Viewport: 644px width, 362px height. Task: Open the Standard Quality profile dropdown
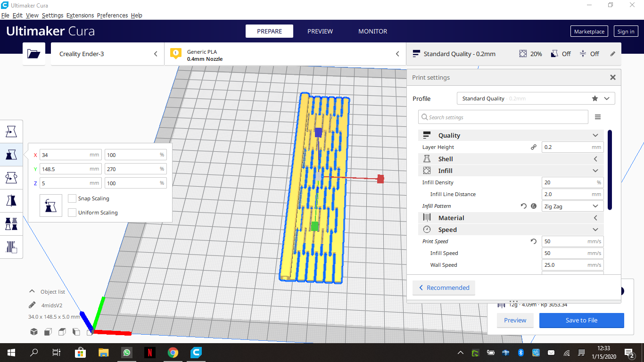[536, 99]
